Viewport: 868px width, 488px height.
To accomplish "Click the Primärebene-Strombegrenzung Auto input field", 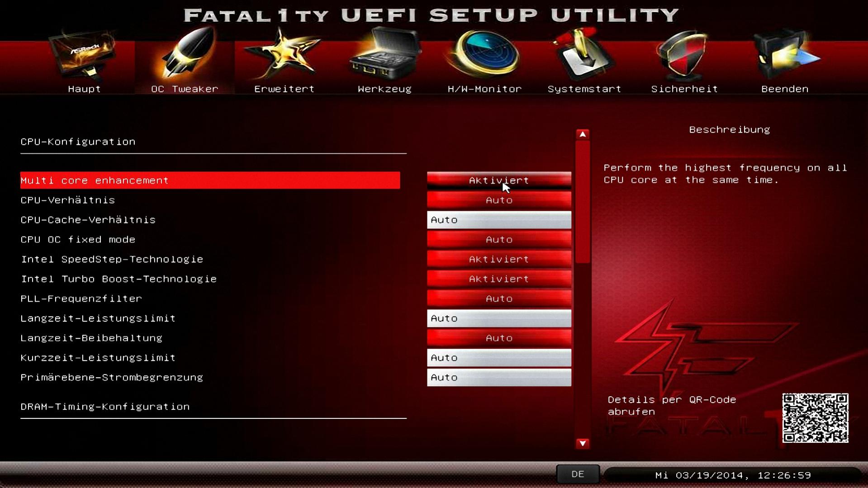I will point(499,377).
